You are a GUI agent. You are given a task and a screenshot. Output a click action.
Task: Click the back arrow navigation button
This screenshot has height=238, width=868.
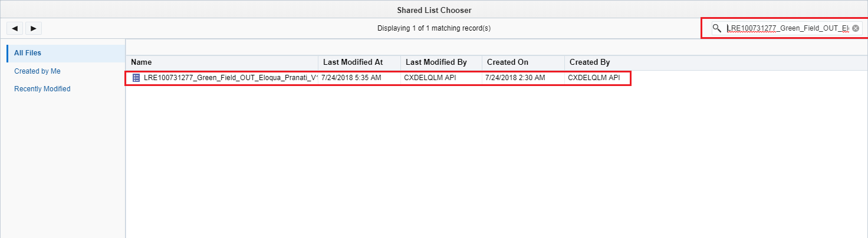coord(14,28)
